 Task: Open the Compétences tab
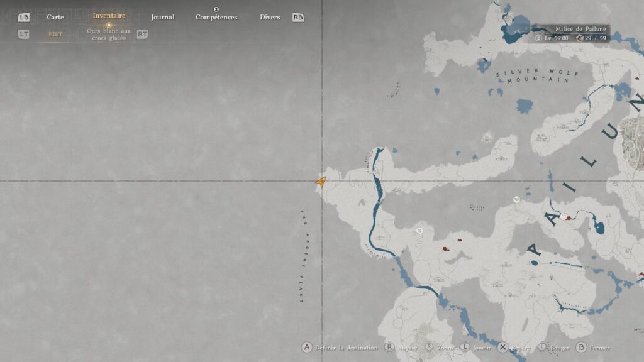[216, 17]
